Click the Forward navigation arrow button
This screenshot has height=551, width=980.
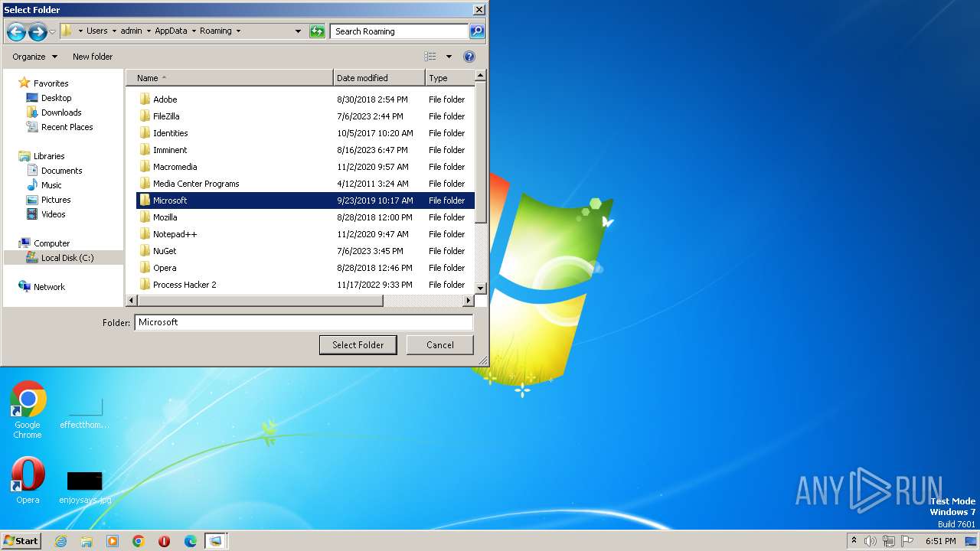pyautogui.click(x=38, y=31)
